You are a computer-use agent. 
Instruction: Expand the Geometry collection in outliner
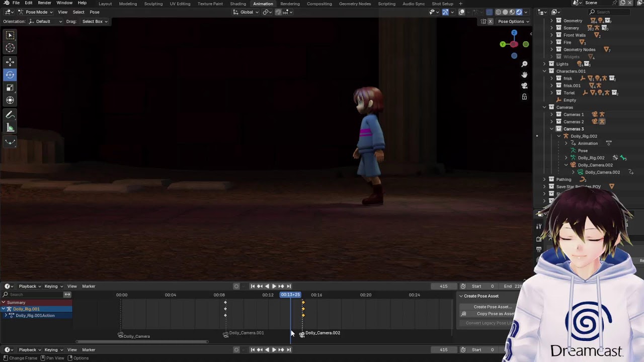pos(551,21)
